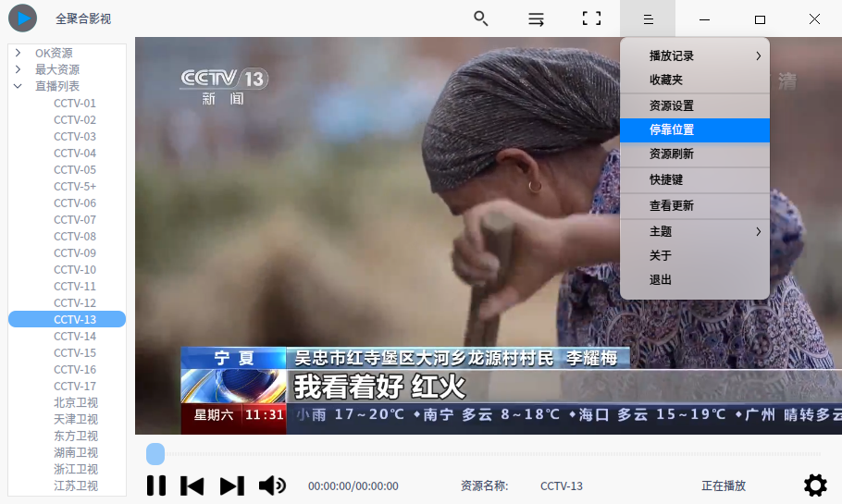The height and width of the screenshot is (504, 842).
Task: Open the 主题 theme submenu
Action: pos(694,231)
